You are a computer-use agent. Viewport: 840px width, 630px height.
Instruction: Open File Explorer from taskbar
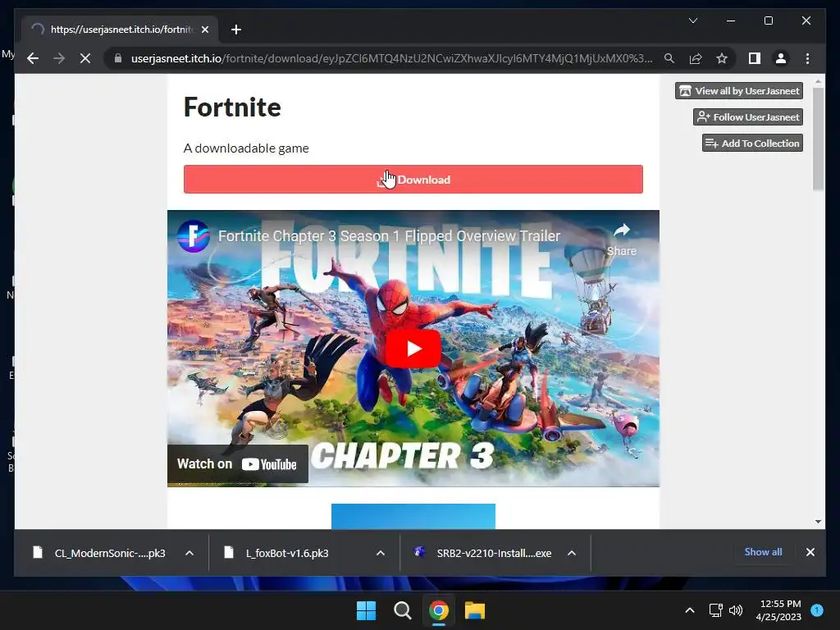coord(475,610)
